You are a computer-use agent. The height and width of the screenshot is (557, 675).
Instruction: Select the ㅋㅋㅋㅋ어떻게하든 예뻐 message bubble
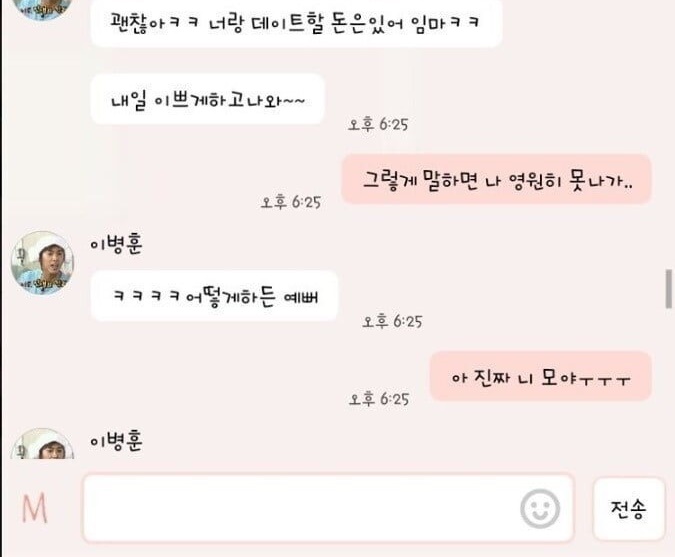pyautogui.click(x=214, y=296)
